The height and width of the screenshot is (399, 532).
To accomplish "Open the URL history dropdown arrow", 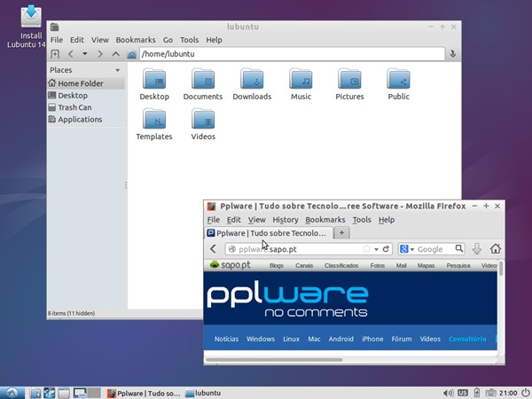I will 376,249.
